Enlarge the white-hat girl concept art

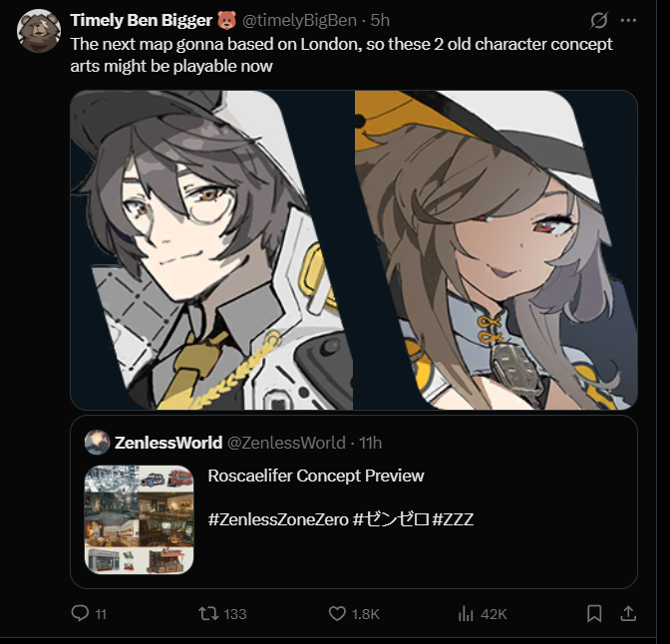(497, 250)
